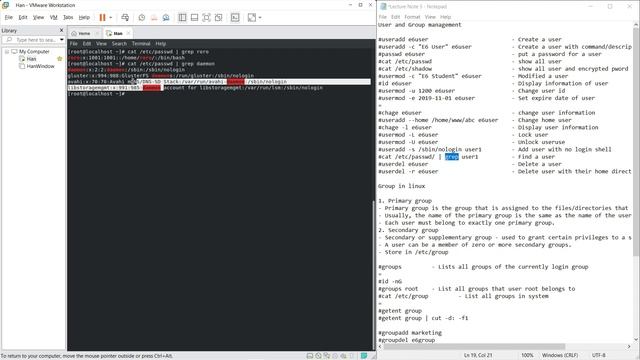
Task: Click the terminal prompt on last line
Action: pos(96,94)
